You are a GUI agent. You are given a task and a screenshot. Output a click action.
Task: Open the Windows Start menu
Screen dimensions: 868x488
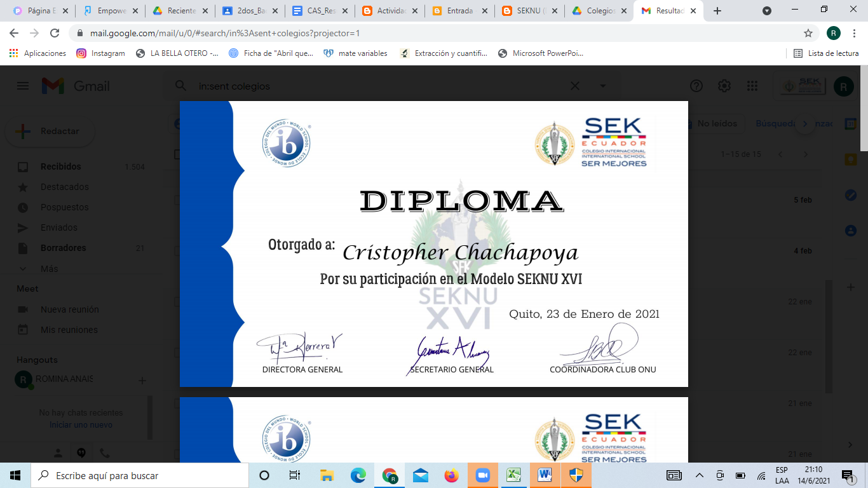(15, 475)
